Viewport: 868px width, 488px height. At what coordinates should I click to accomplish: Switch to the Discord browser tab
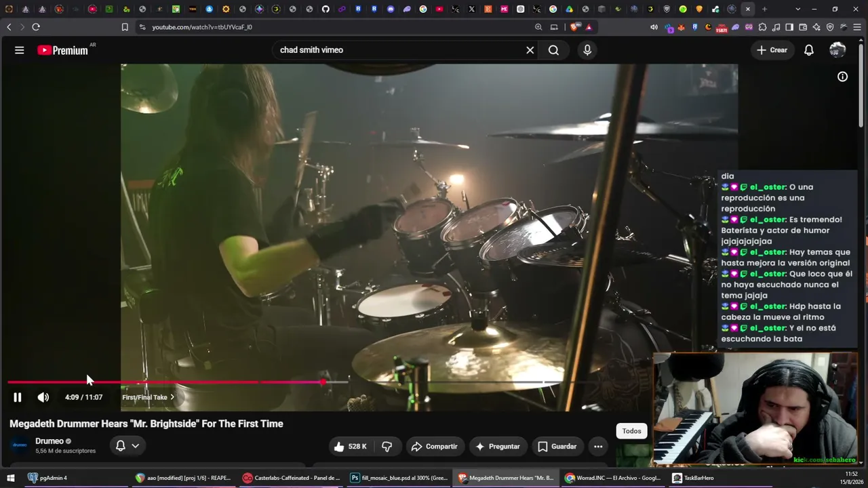[x=391, y=9]
